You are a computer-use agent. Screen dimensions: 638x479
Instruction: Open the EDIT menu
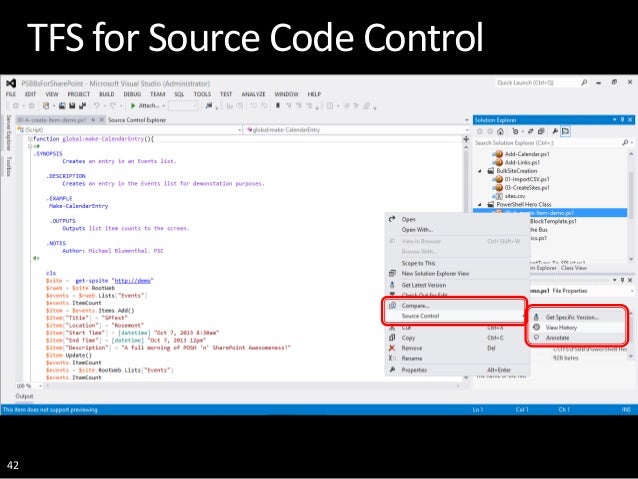pyautogui.click(x=31, y=94)
